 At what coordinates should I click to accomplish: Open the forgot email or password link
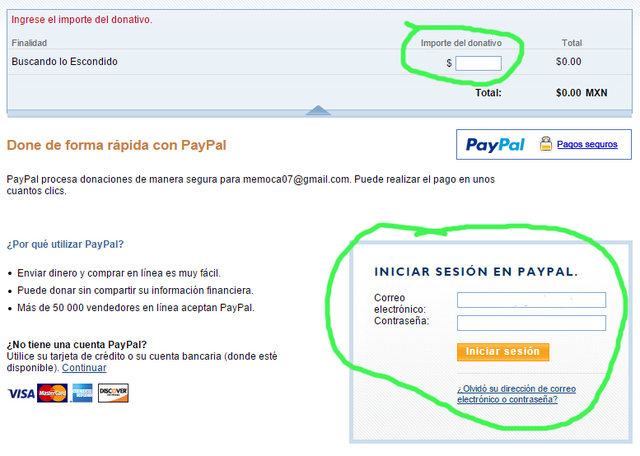[516, 394]
